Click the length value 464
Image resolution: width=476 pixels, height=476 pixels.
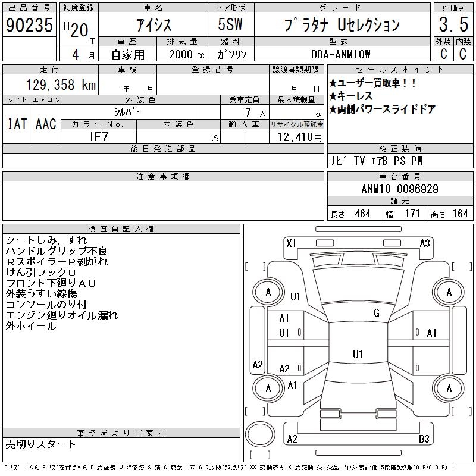coord(362,214)
